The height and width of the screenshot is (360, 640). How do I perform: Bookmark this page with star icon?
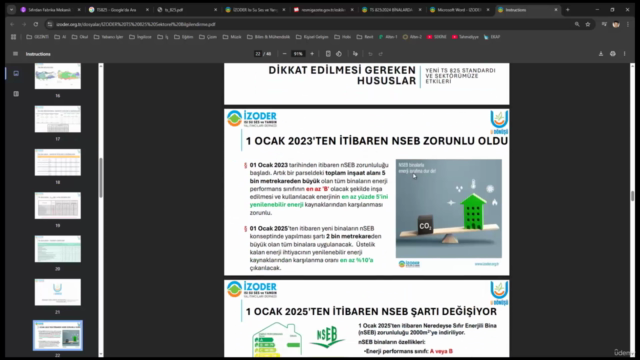click(588, 24)
